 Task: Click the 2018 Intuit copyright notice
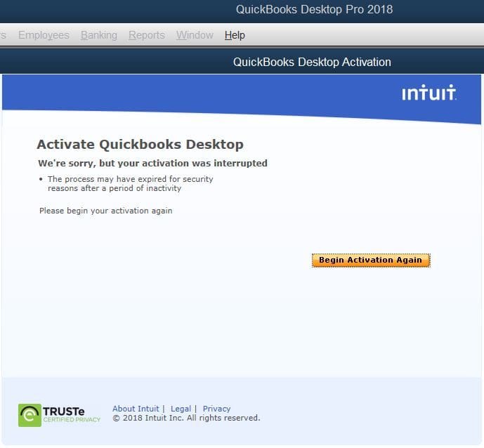tap(186, 418)
